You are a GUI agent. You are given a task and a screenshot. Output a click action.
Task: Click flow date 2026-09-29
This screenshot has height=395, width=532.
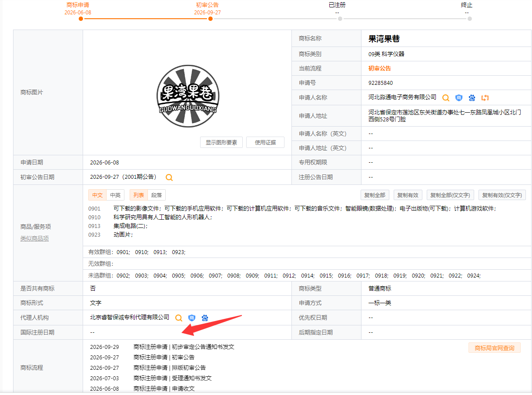coord(104,347)
